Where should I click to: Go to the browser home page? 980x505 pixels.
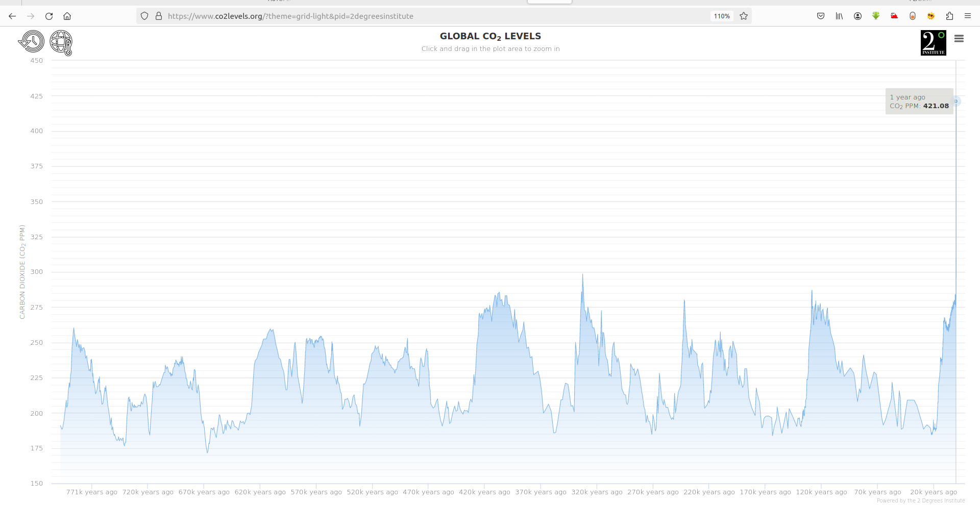tap(67, 16)
